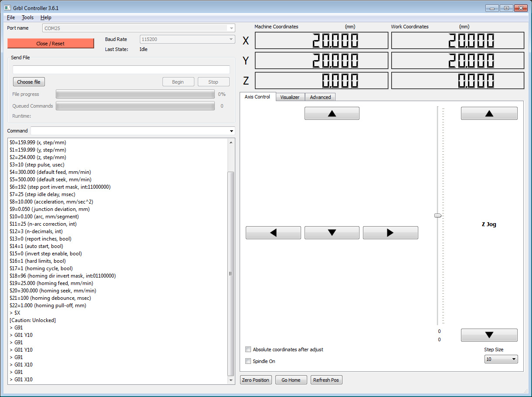
Task: Click the log line '$7=25 (step idle delay, msec)'
Action: click(42, 194)
